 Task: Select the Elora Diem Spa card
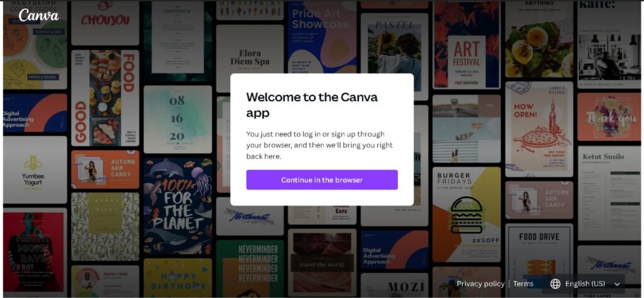(x=250, y=58)
